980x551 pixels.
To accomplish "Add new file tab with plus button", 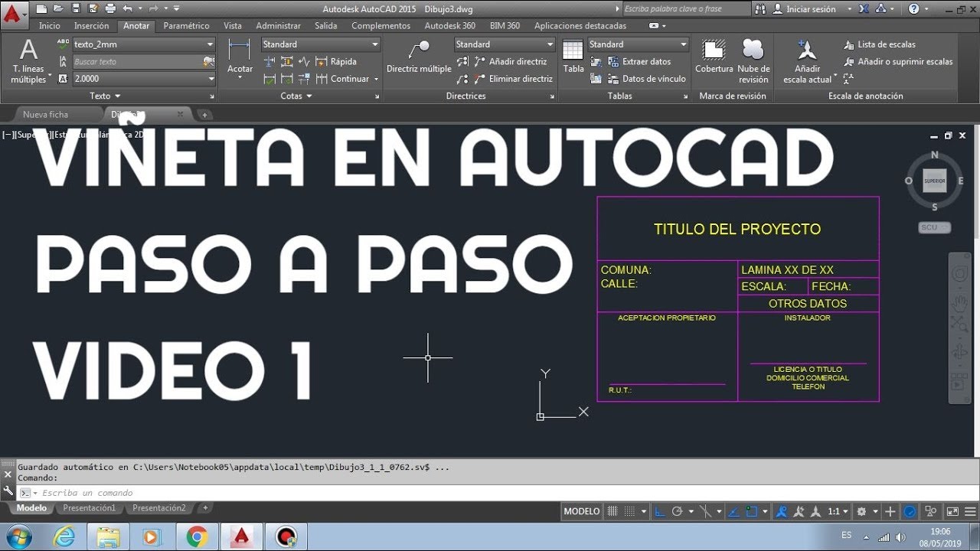I will [x=204, y=115].
